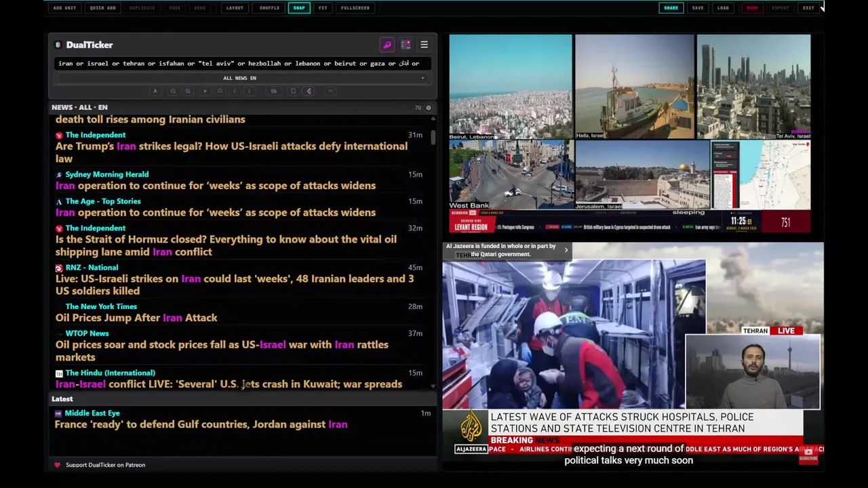Image resolution: width=868 pixels, height=488 pixels.
Task: Click The Age source icon
Action: point(59,202)
